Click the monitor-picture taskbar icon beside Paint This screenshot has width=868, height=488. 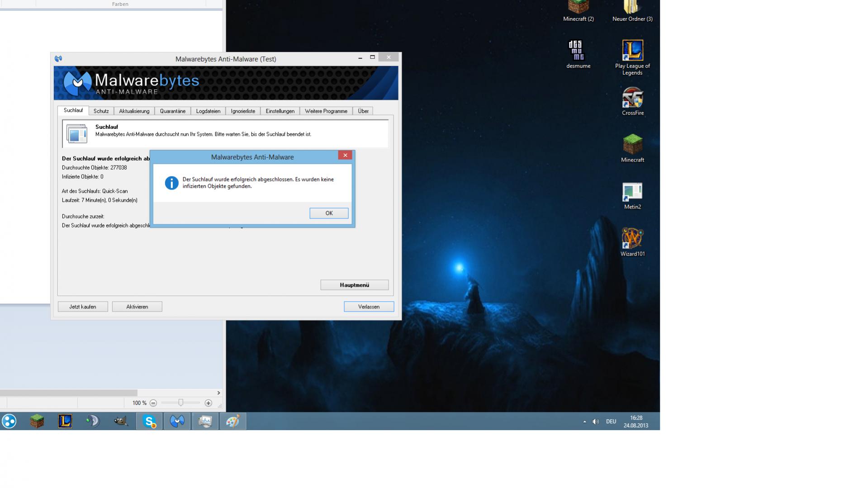click(x=205, y=421)
